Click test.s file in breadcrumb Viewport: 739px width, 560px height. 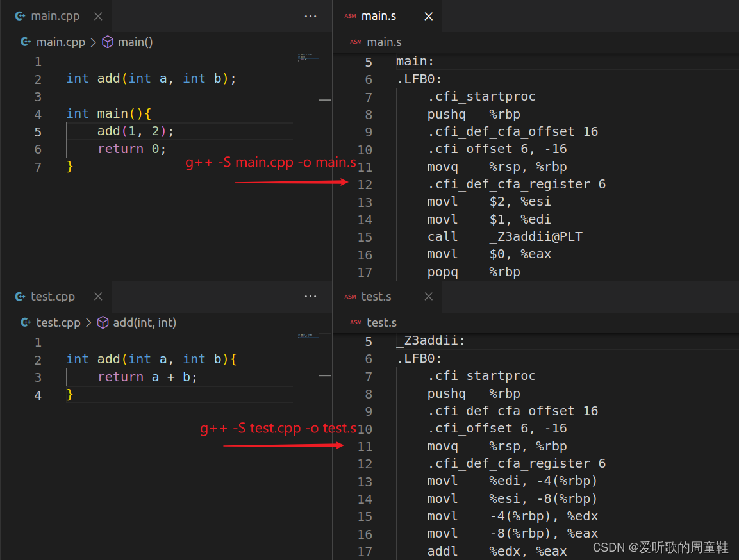coord(382,323)
